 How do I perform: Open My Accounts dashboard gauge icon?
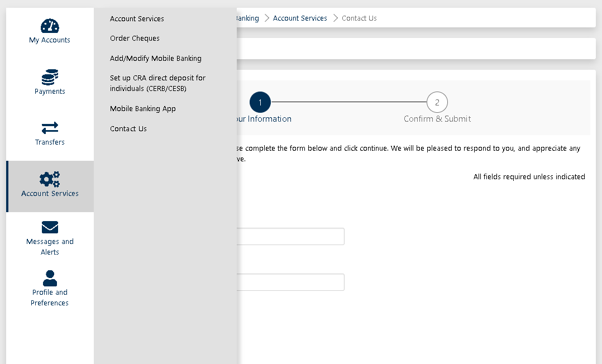(x=50, y=26)
